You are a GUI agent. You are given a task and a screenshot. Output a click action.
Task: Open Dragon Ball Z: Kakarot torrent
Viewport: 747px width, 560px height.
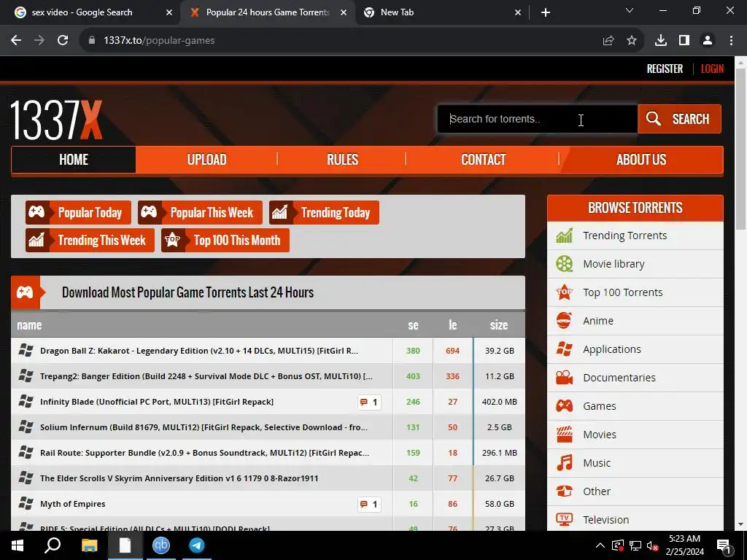coord(199,351)
